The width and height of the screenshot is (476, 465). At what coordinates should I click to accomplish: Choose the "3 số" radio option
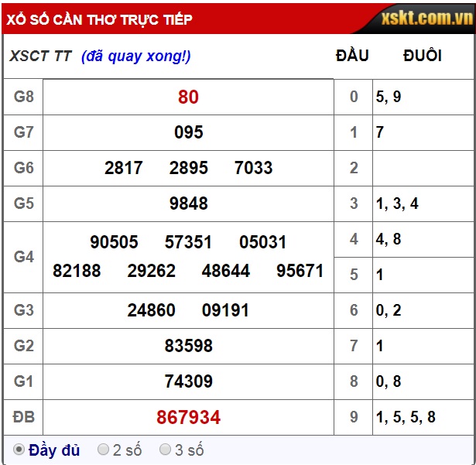pyautogui.click(x=165, y=450)
